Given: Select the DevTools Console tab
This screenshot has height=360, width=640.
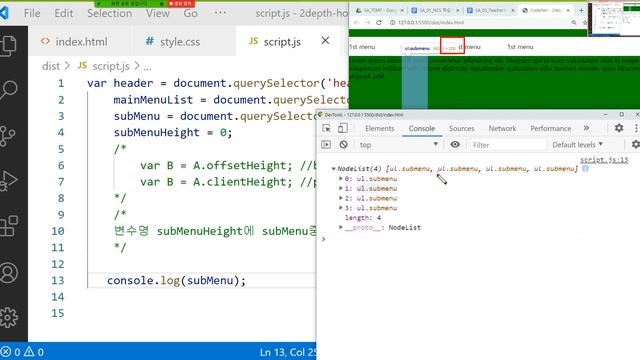Looking at the screenshot, I should pos(422,128).
